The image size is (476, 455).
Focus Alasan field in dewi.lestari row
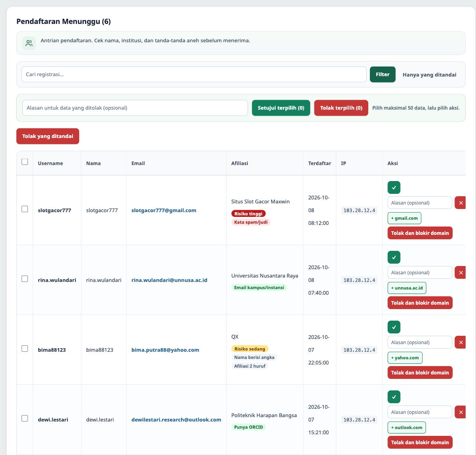pos(420,412)
